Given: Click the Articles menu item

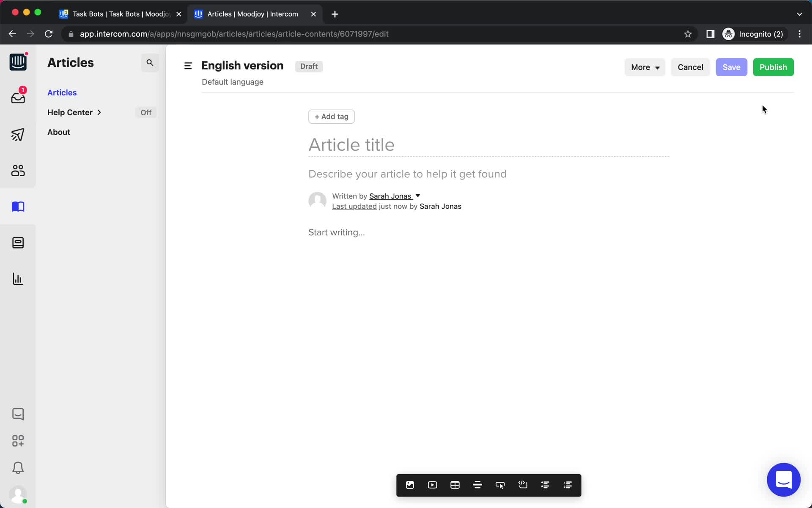Looking at the screenshot, I should point(62,92).
